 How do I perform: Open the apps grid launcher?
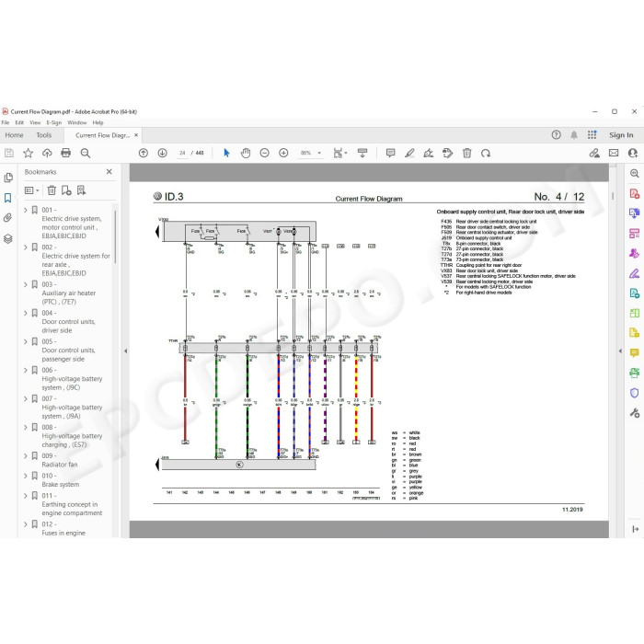(592, 134)
